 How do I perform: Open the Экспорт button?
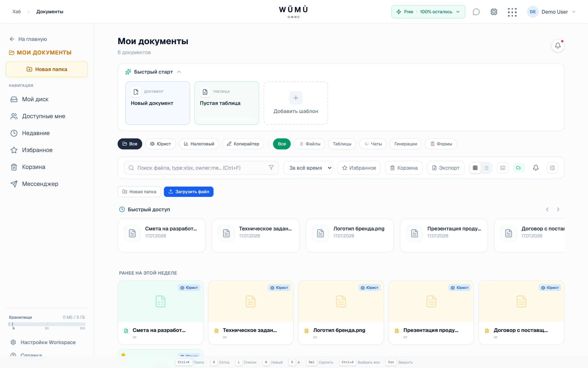tap(446, 168)
